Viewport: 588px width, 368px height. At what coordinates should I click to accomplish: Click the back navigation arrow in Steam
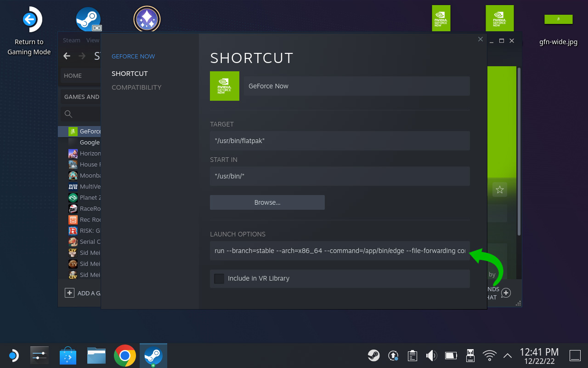click(x=67, y=56)
